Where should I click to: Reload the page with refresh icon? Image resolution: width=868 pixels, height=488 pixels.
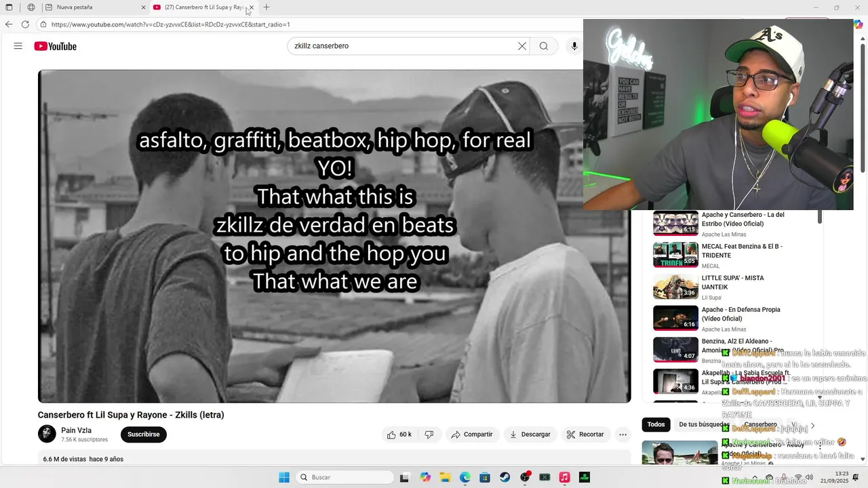point(25,24)
